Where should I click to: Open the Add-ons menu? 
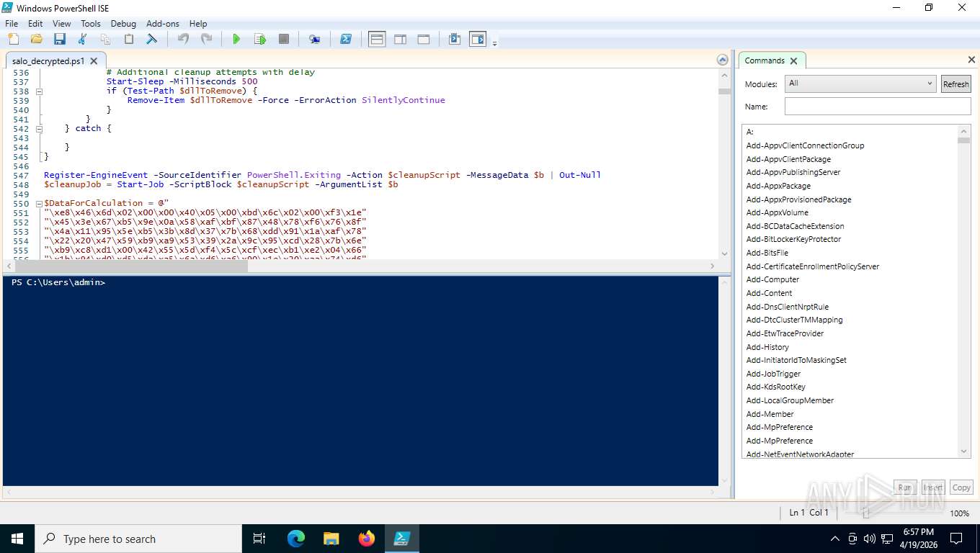(163, 23)
